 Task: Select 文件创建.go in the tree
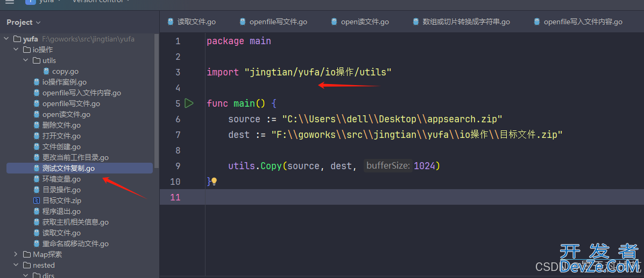click(62, 147)
